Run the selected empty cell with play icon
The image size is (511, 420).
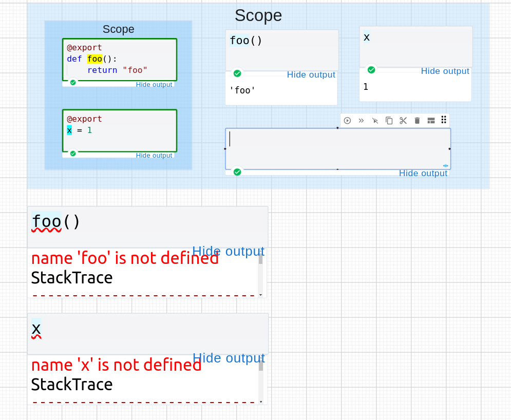coord(347,121)
